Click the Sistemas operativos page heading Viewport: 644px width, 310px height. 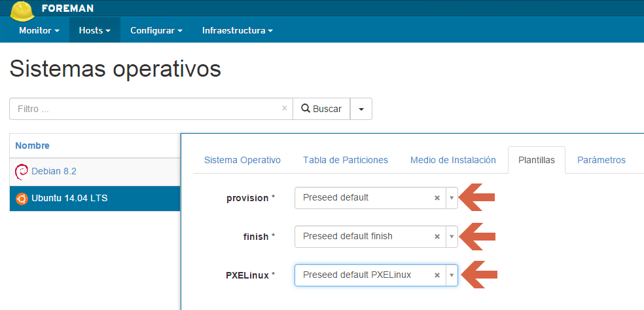coord(115,69)
